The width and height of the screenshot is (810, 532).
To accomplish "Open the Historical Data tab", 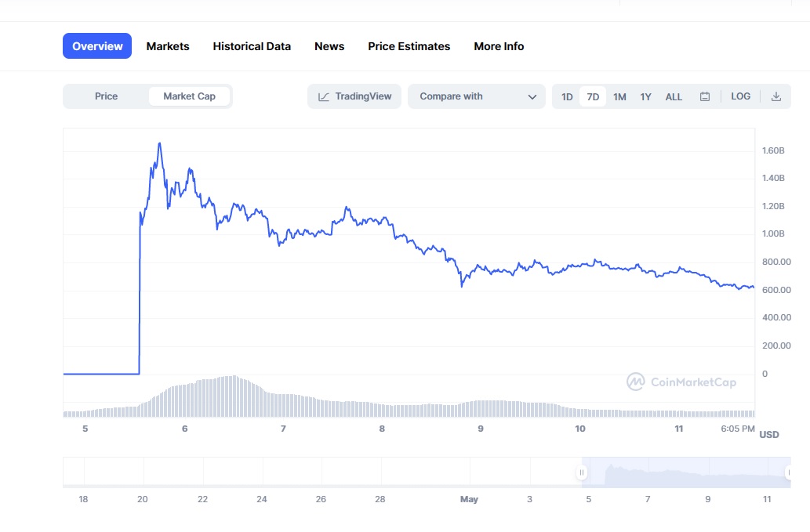I will point(252,46).
